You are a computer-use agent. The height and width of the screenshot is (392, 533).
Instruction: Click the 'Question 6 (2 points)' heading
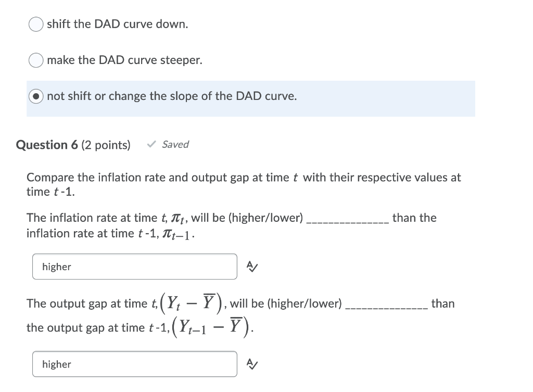pyautogui.click(x=73, y=145)
